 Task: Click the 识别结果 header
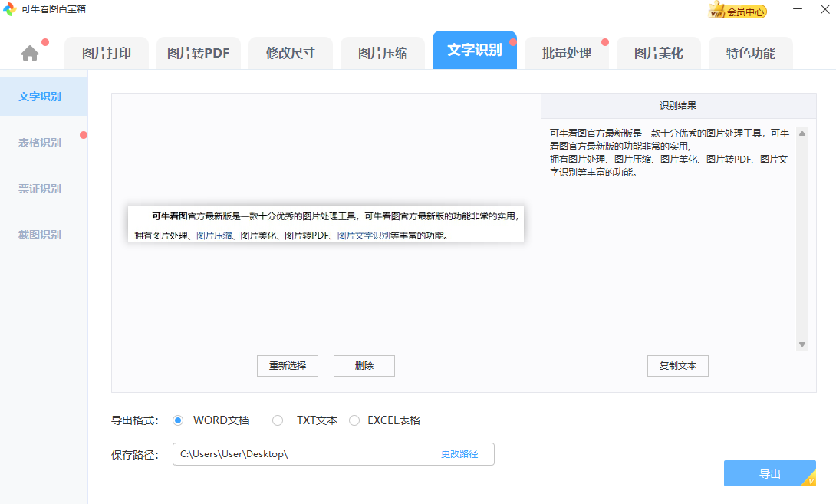[x=678, y=106]
